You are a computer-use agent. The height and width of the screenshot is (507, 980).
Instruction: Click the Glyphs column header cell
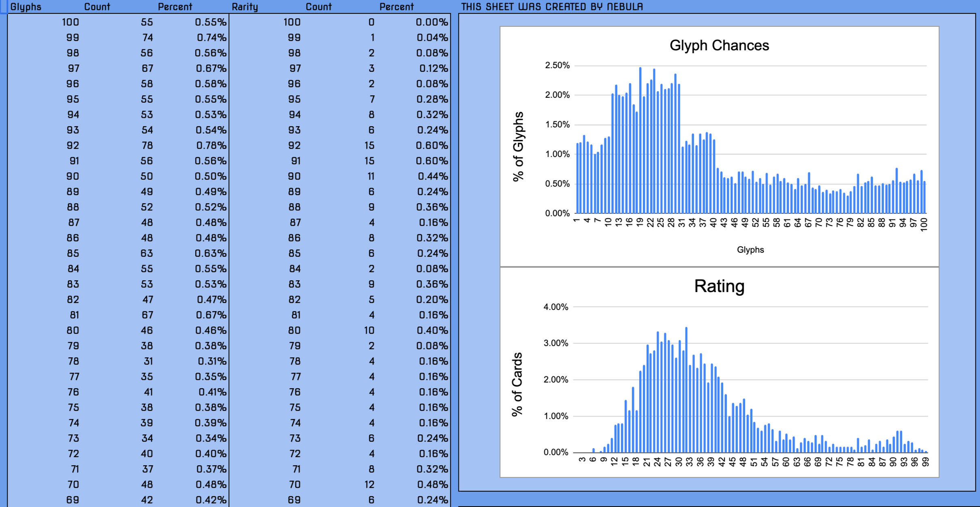[26, 6]
